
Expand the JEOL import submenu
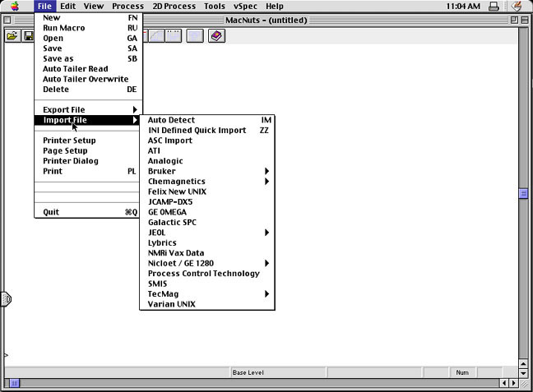click(206, 233)
